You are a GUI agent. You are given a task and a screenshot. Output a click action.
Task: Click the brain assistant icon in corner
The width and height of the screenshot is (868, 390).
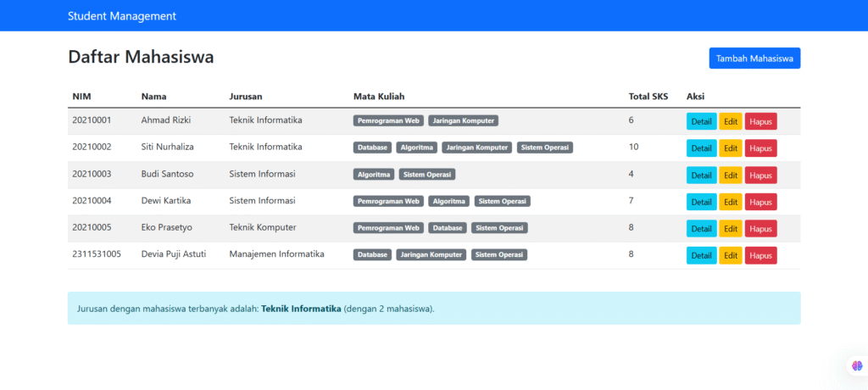856,365
